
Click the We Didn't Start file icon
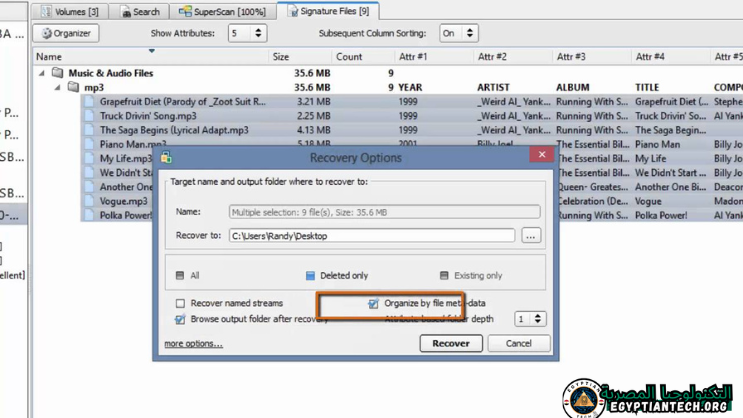tap(89, 173)
